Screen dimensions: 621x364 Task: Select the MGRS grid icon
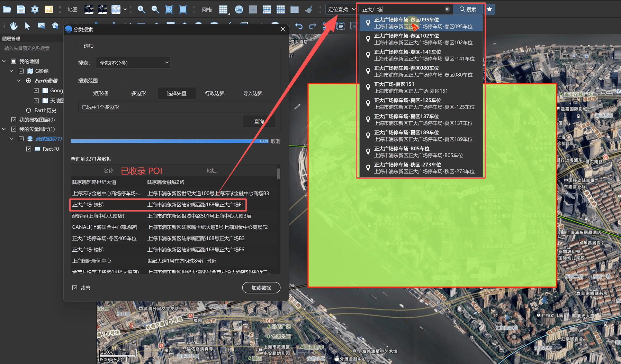click(280, 9)
